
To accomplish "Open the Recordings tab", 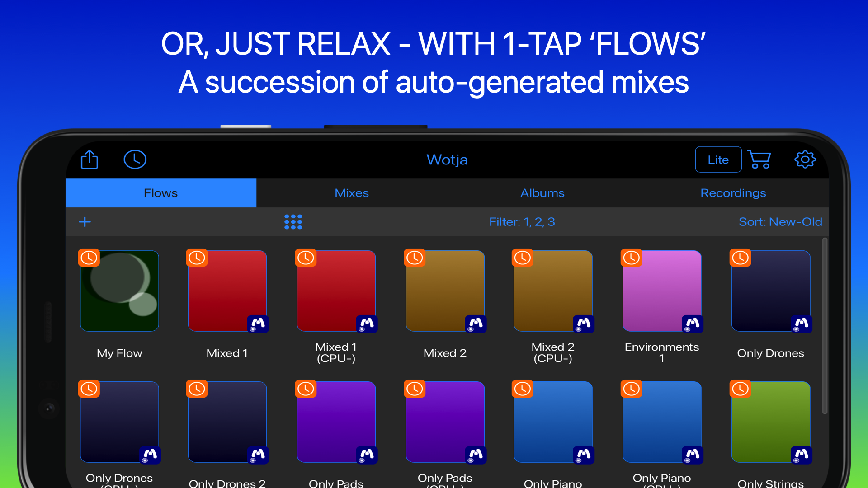I will tap(733, 193).
